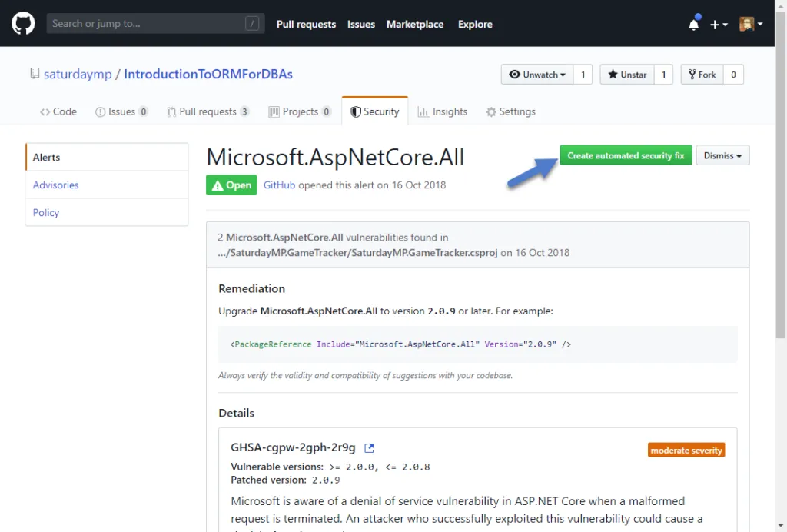Switch to the Code tab
Screen dimensions: 787x532
58,111
